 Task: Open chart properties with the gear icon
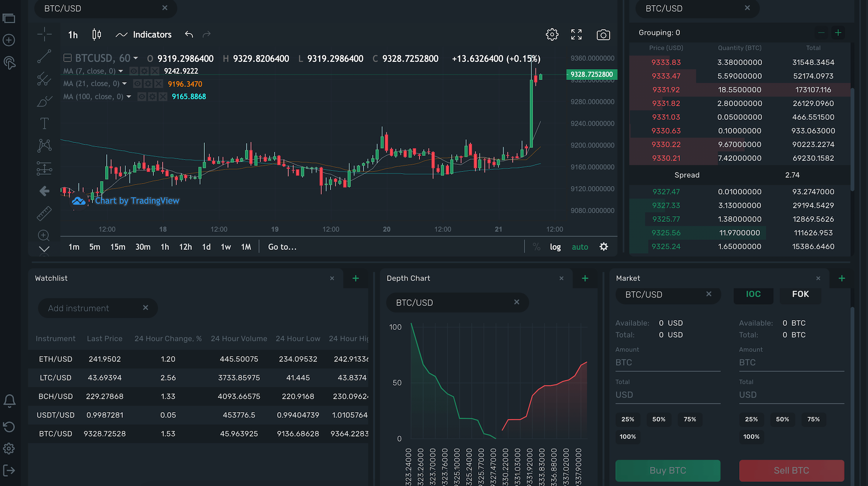tap(551, 34)
